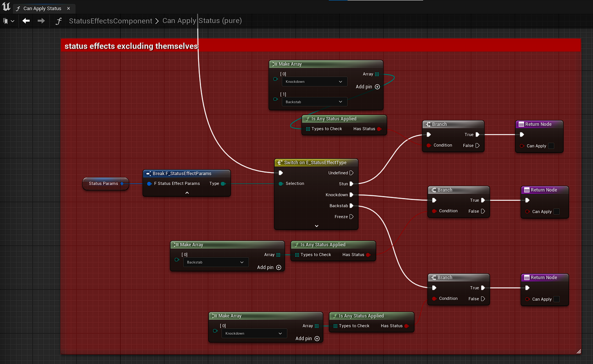Click the Stun execution output pin
This screenshot has width=593, height=364.
pyautogui.click(x=351, y=184)
